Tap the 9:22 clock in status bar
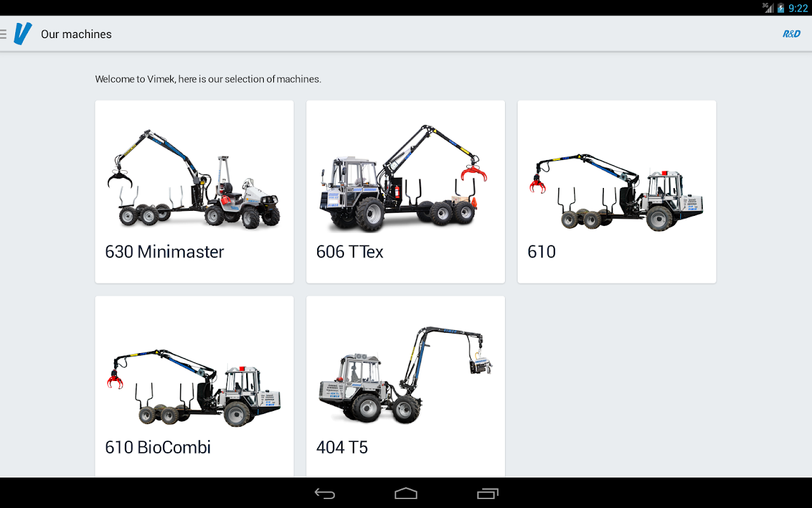812x508 pixels. [798, 8]
